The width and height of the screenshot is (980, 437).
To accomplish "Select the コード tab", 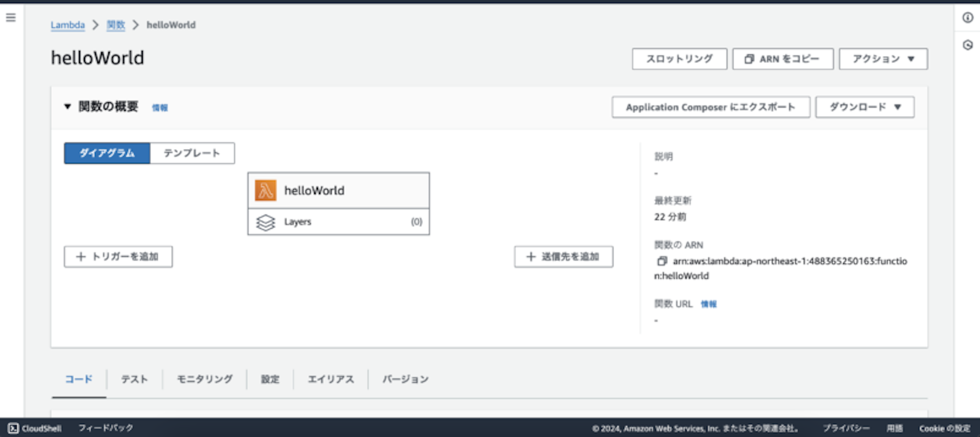I will (79, 379).
